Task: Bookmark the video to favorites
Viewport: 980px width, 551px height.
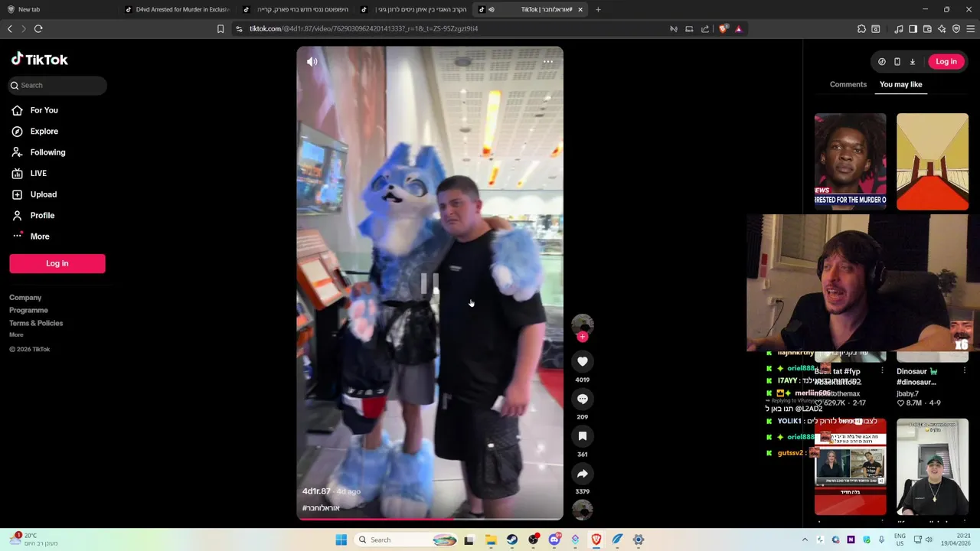Action: pyautogui.click(x=583, y=436)
